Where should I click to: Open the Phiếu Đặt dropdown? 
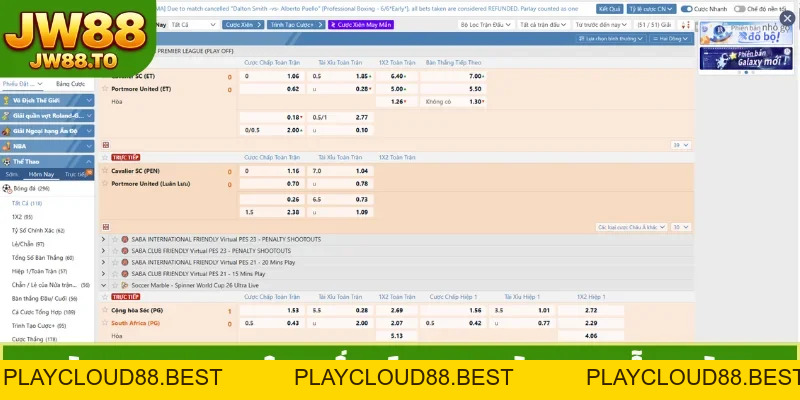pos(22,84)
